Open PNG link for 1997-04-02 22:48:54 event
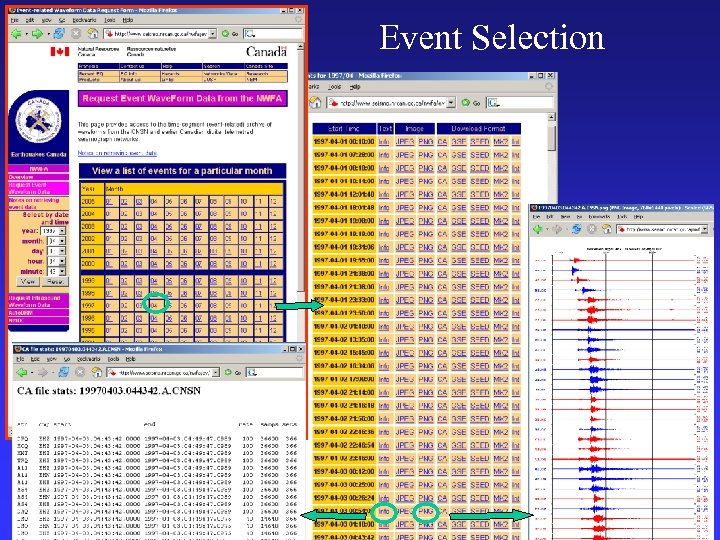Image resolution: width=720 pixels, height=540 pixels. tap(426, 445)
